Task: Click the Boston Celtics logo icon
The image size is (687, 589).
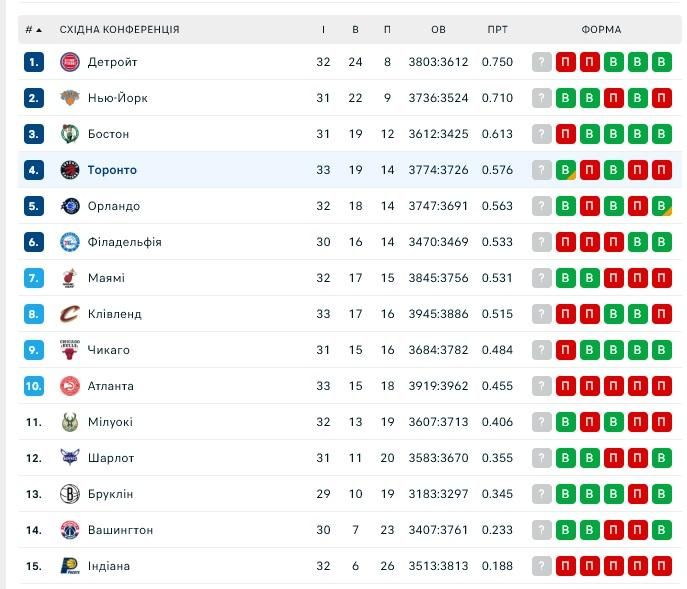Action: (69, 134)
